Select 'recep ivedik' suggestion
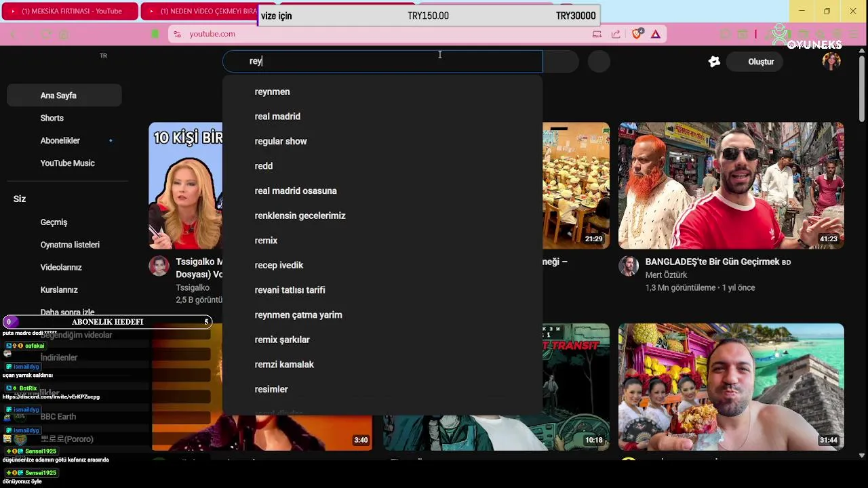The image size is (868, 488). tap(382, 265)
